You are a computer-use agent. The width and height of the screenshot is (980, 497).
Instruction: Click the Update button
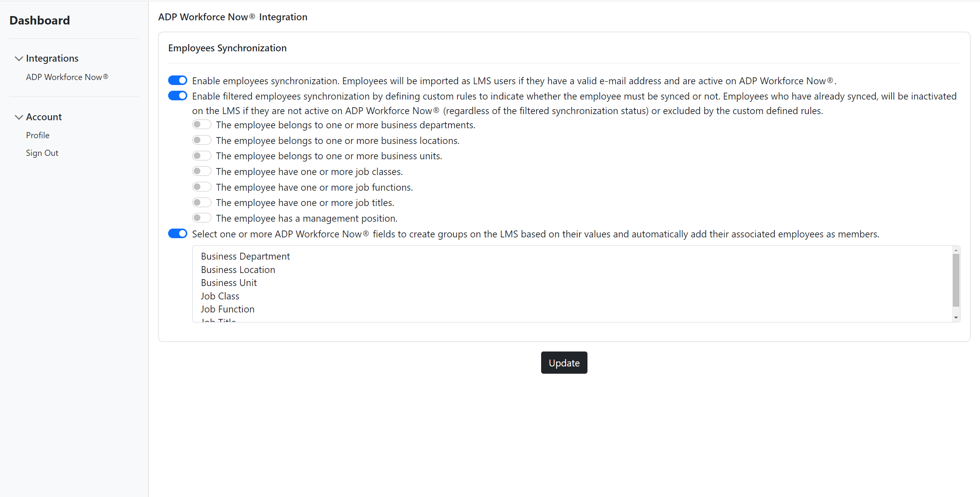564,363
